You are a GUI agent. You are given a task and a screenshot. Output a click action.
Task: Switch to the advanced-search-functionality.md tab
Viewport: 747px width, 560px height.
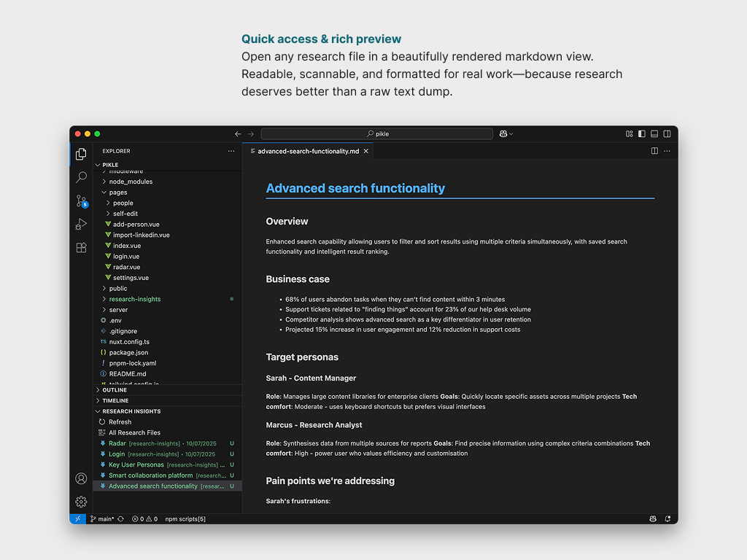click(306, 151)
